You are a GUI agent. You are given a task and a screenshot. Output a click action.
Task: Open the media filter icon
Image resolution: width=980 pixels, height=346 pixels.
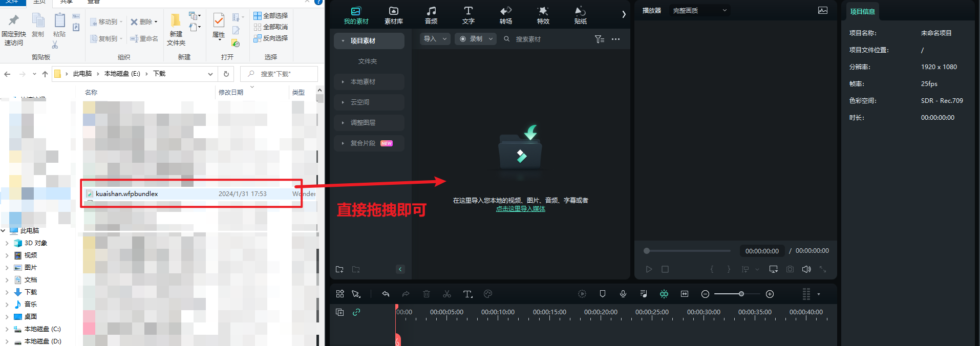600,39
